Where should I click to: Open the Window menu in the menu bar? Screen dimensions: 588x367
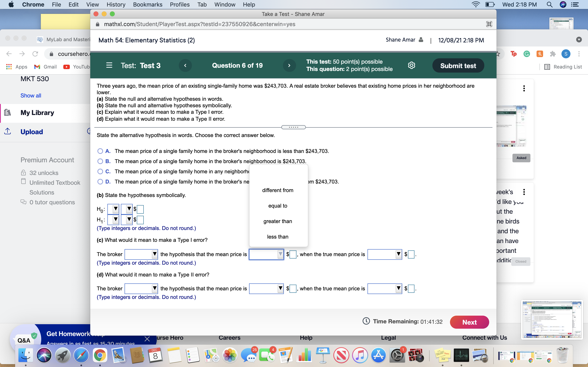225,5
